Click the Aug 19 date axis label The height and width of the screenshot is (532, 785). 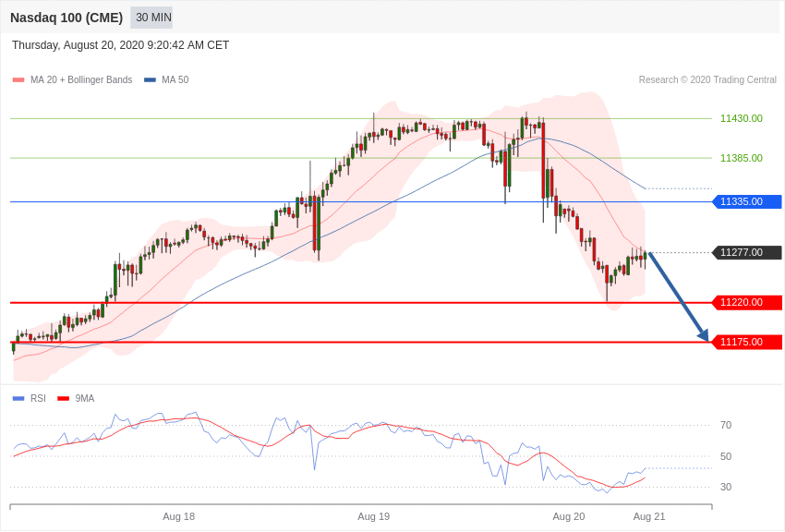point(373,517)
